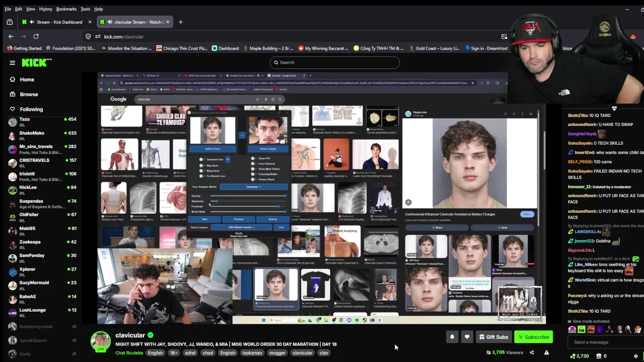Click the green Subscribe button

pos(533,337)
